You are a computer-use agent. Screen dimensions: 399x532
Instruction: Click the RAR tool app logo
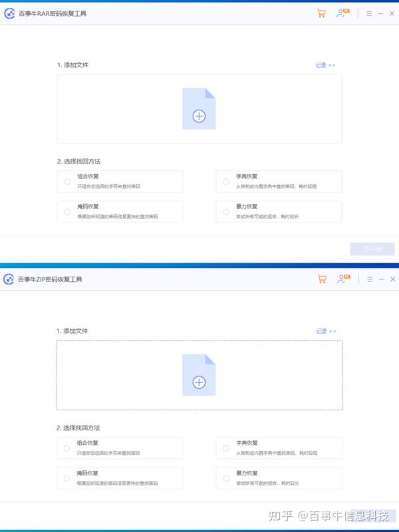(9, 13)
